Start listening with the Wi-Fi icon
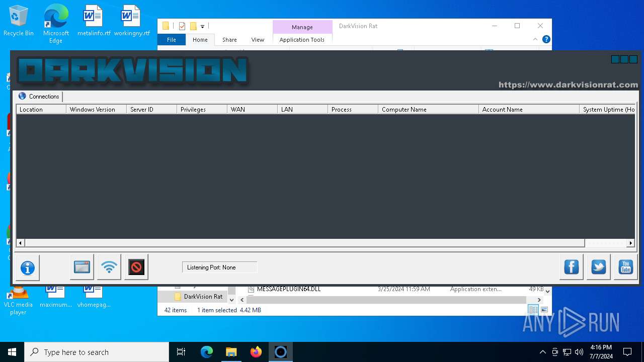The image size is (644, 362). tap(109, 267)
